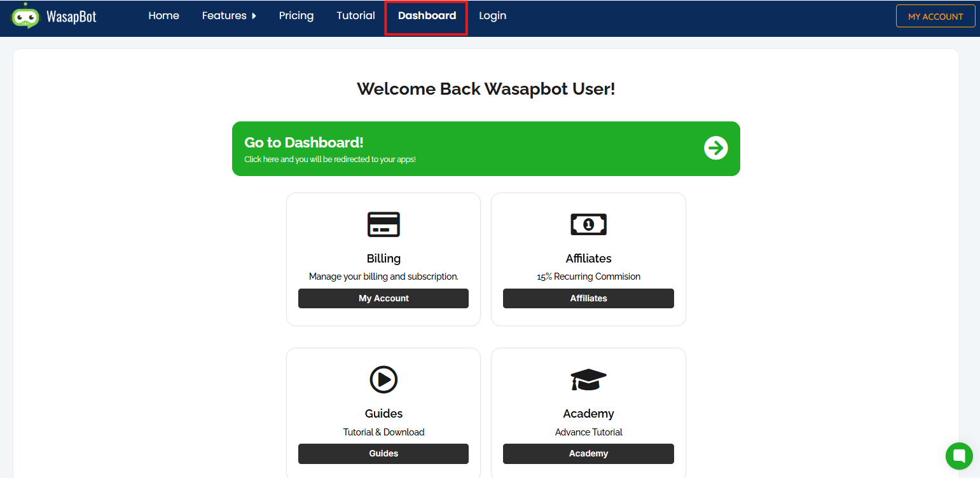Click the My Account button under Billing

coord(383,299)
